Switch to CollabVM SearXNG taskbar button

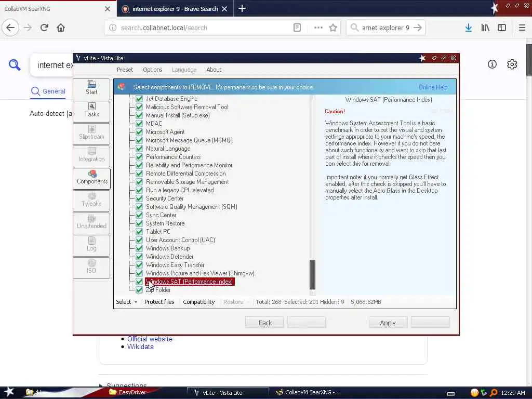pos(308,392)
